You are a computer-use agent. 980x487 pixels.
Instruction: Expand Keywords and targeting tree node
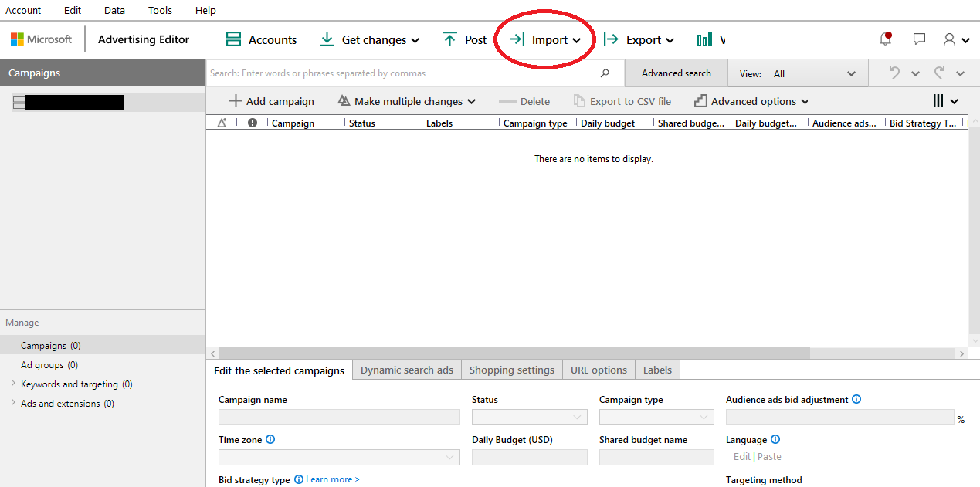[13, 384]
